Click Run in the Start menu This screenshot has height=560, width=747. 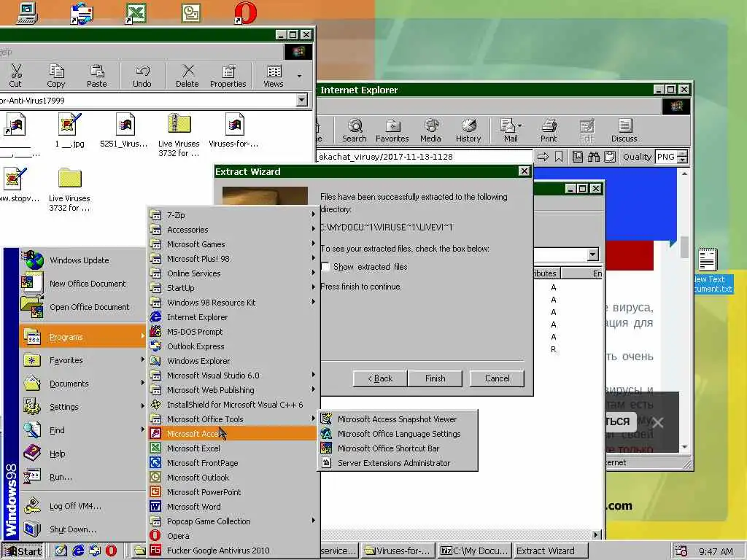tap(82, 477)
